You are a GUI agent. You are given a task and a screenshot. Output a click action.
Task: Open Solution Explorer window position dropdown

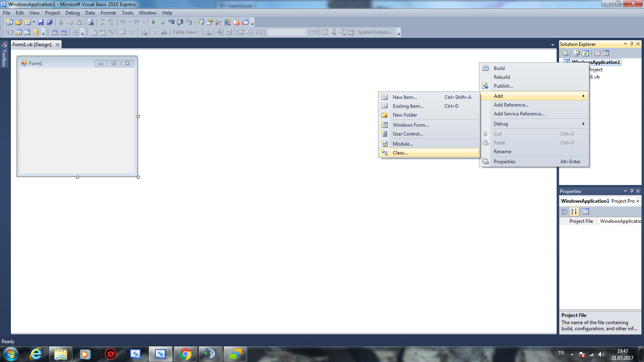(625, 44)
